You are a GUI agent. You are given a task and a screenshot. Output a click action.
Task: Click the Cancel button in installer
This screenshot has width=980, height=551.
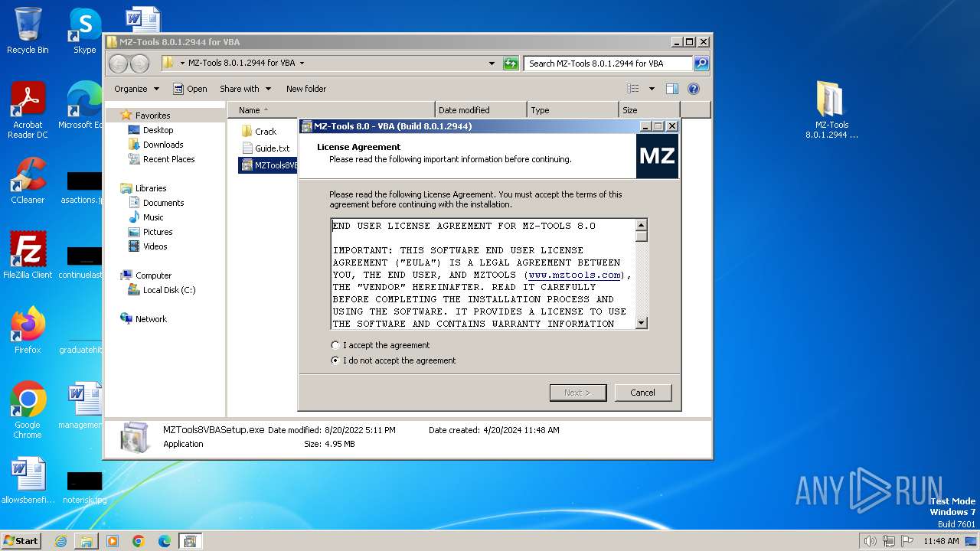point(642,393)
